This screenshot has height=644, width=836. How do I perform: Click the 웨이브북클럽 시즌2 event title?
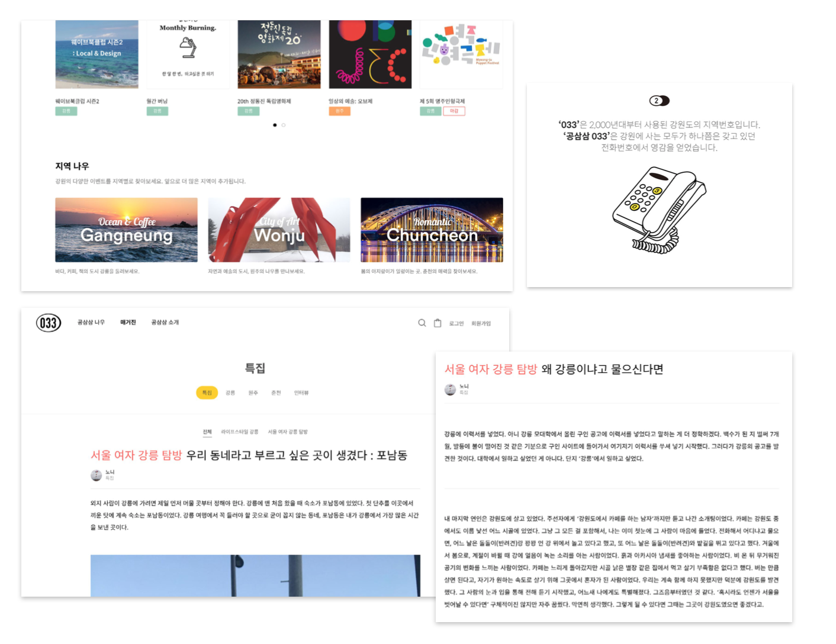point(77,101)
